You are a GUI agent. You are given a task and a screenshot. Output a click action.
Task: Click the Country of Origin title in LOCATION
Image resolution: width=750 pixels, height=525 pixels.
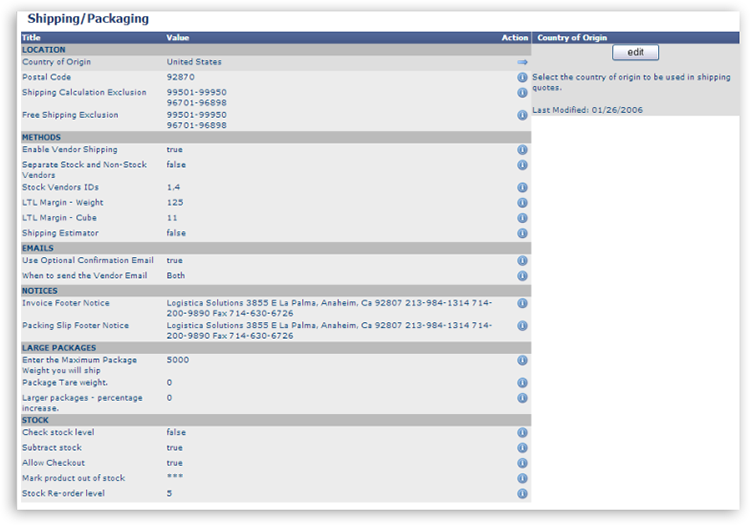pos(56,62)
